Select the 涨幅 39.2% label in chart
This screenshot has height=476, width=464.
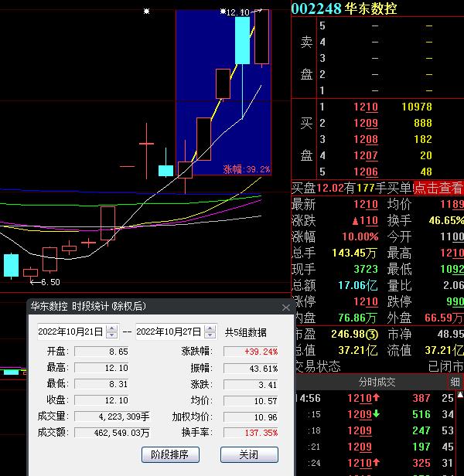click(x=247, y=169)
